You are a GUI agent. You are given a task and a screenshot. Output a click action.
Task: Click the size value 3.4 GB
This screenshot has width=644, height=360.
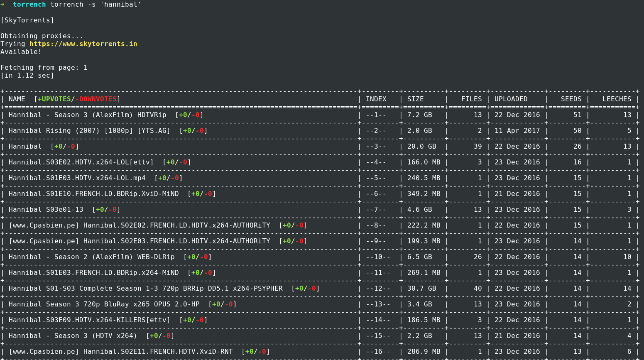[x=420, y=304]
